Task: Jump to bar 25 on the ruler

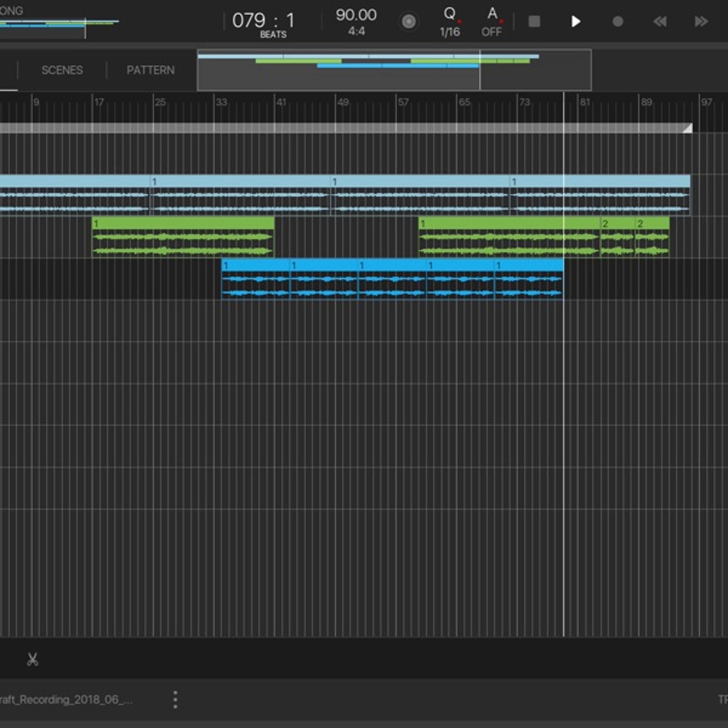Action: click(160, 102)
